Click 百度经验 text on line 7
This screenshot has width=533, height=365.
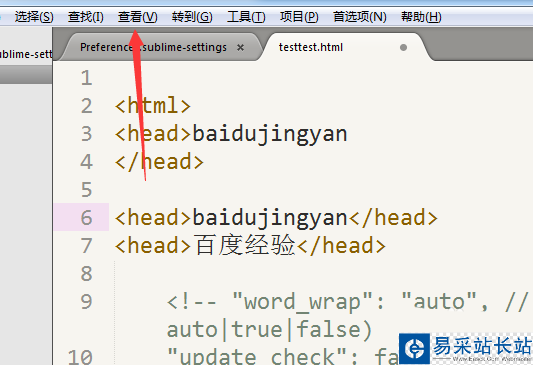pos(244,245)
